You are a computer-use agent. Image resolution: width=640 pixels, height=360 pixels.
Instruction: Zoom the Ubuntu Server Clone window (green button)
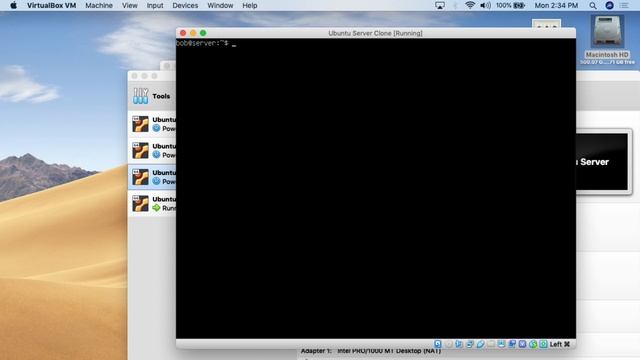[x=203, y=33]
